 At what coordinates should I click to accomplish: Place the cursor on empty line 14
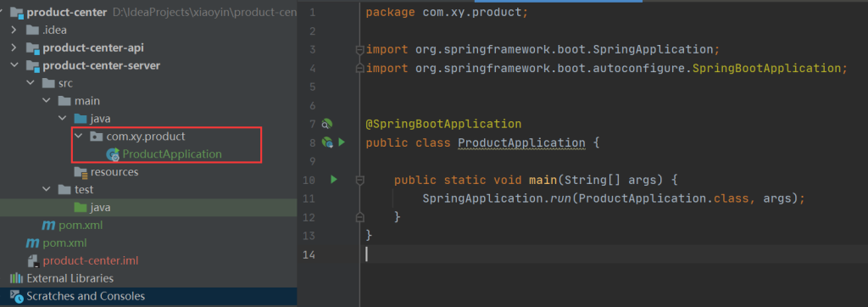(609, 254)
